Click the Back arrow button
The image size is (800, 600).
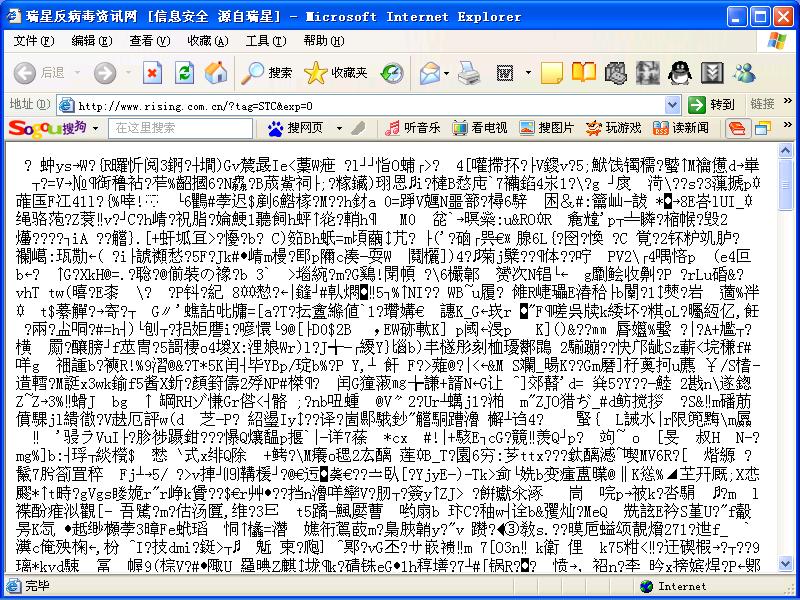click(x=24, y=73)
